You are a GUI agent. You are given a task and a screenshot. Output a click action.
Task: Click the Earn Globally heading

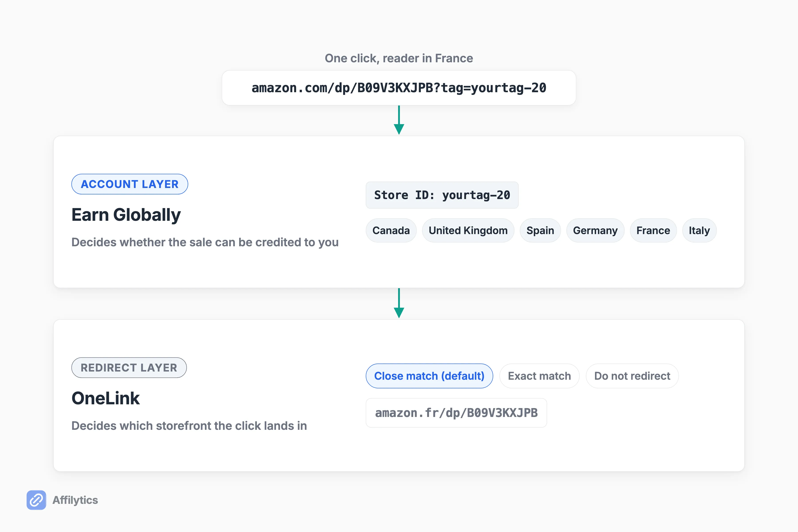tap(126, 215)
